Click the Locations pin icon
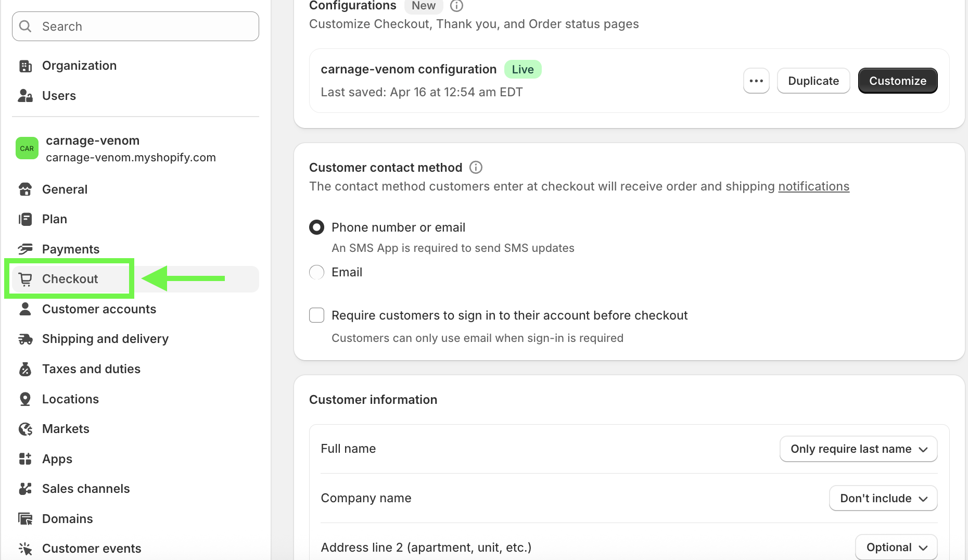The height and width of the screenshot is (560, 968). pyautogui.click(x=25, y=399)
